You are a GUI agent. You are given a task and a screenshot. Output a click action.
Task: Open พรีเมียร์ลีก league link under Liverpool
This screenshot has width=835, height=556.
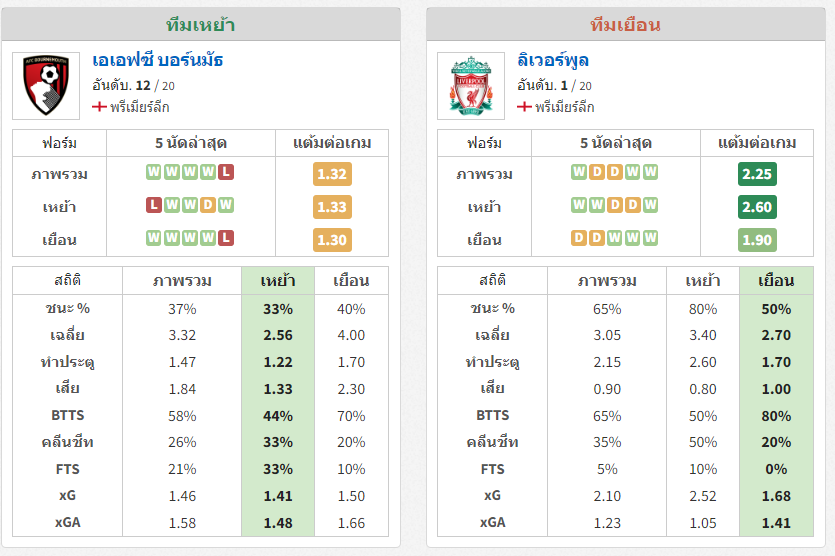pyautogui.click(x=564, y=107)
